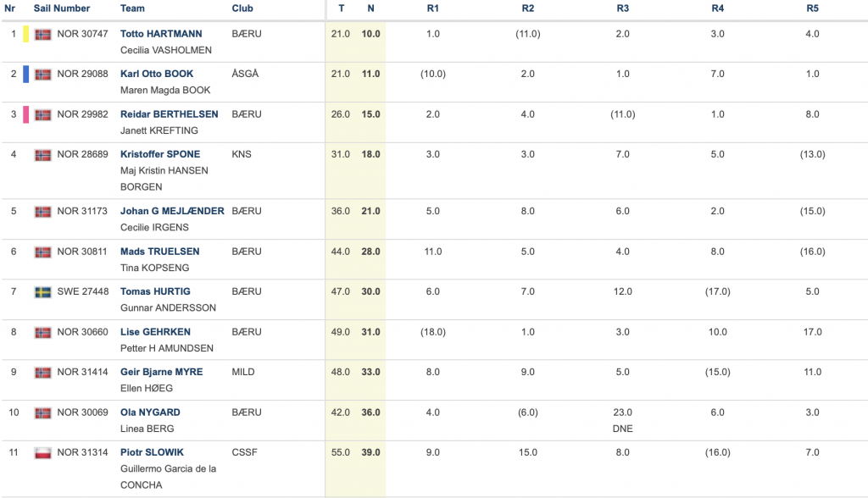
Task: Open Piotr SLOWIK team link
Action: (152, 452)
